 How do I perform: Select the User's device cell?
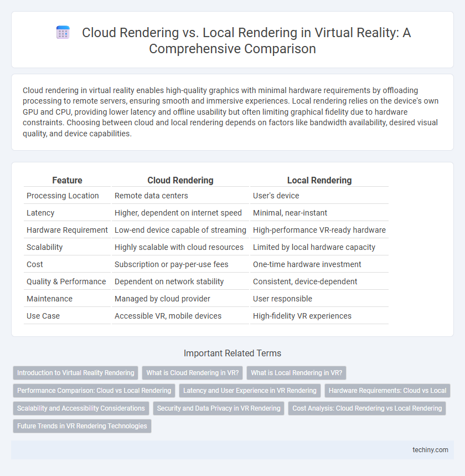point(319,196)
